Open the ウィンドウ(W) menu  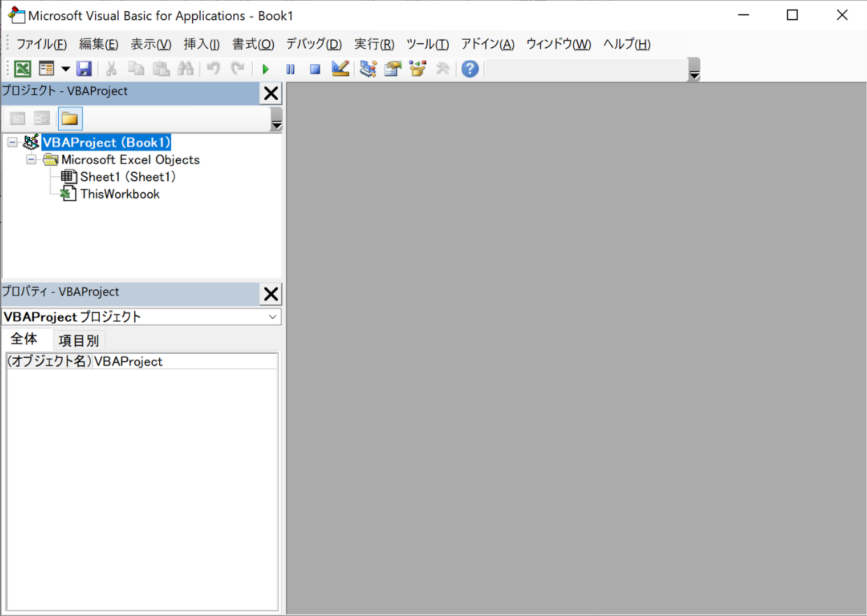coord(558,44)
